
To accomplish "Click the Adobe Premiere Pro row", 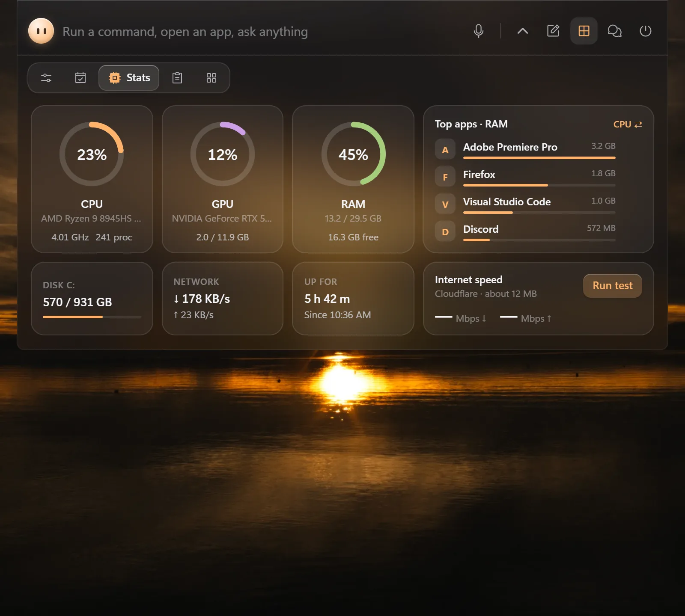I will click(x=525, y=149).
